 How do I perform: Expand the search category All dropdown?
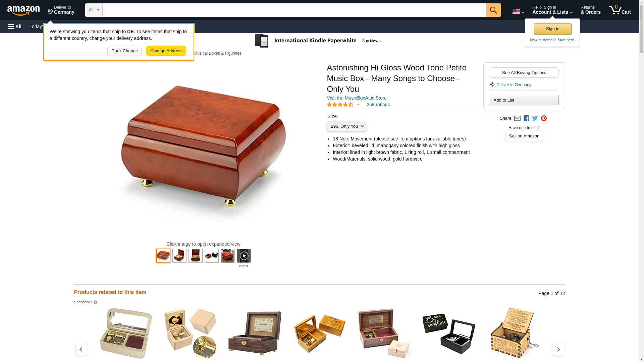(94, 10)
